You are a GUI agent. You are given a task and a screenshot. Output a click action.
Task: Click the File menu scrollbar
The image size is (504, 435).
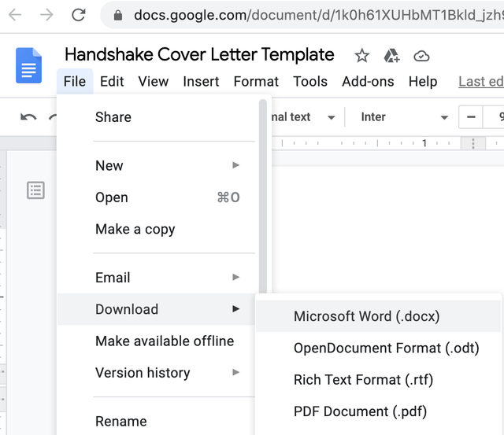263,196
